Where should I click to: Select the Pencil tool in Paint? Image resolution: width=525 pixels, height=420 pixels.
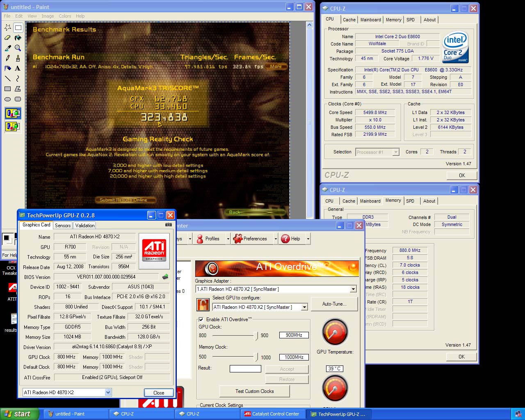click(x=7, y=58)
